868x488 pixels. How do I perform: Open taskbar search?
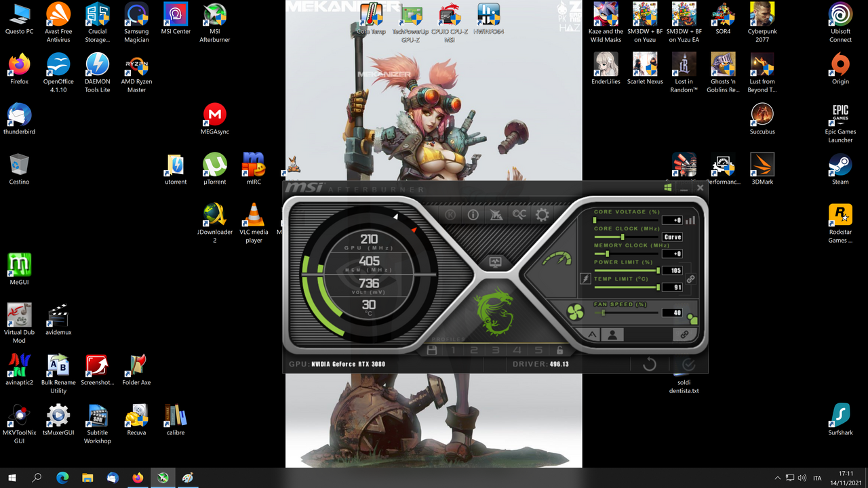(x=37, y=478)
